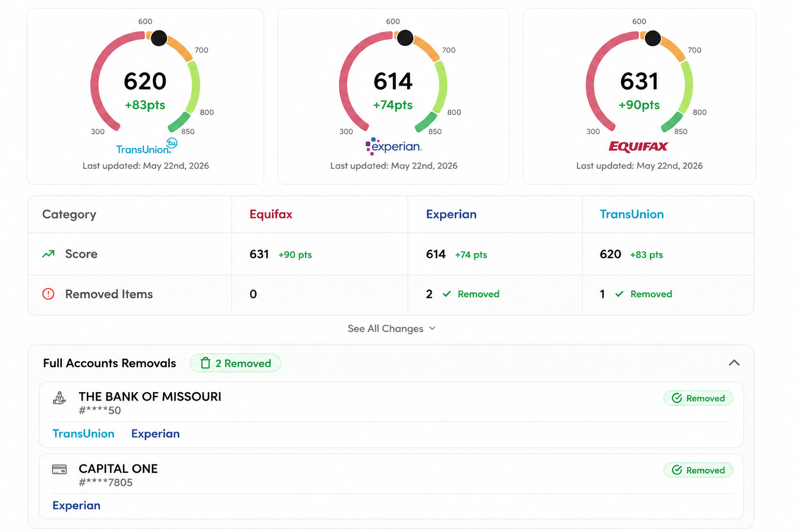Select the TransUnion column header

632,214
